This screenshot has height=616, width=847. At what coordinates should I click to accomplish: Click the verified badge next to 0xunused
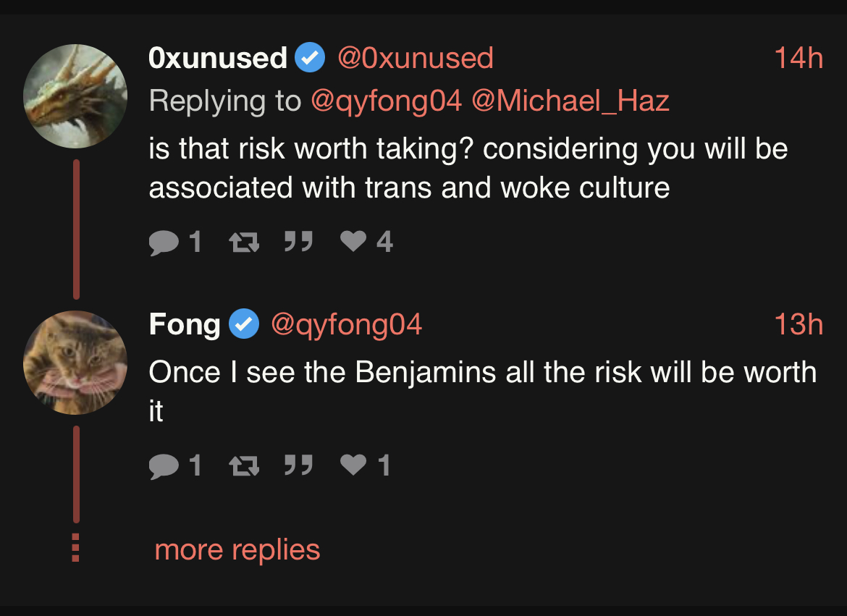coord(310,58)
